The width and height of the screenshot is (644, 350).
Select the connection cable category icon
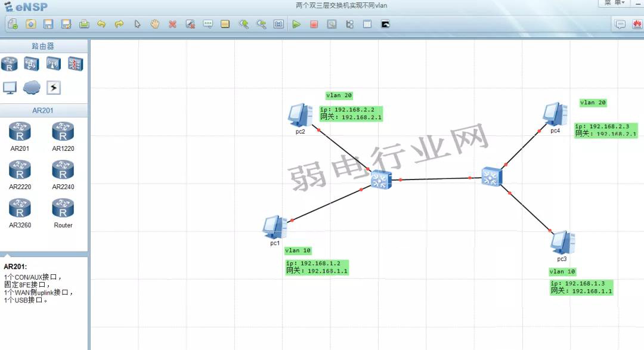tap(54, 88)
